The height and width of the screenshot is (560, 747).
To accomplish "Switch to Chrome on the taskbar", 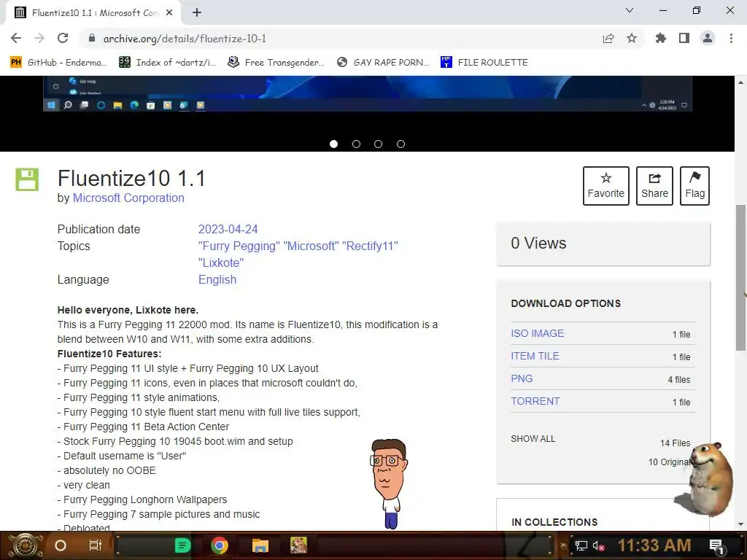I will (220, 545).
